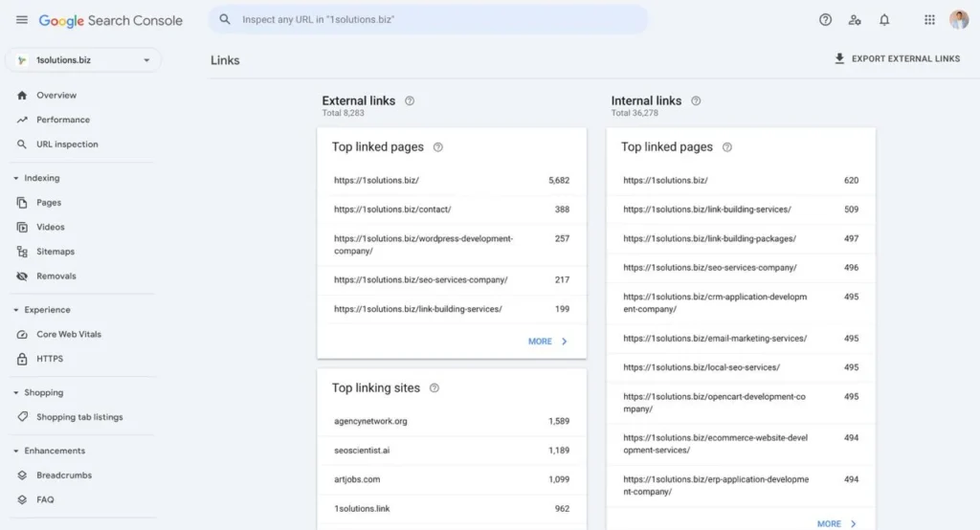Collapse the Experience section
Viewport: 980px width, 530px height.
15,310
